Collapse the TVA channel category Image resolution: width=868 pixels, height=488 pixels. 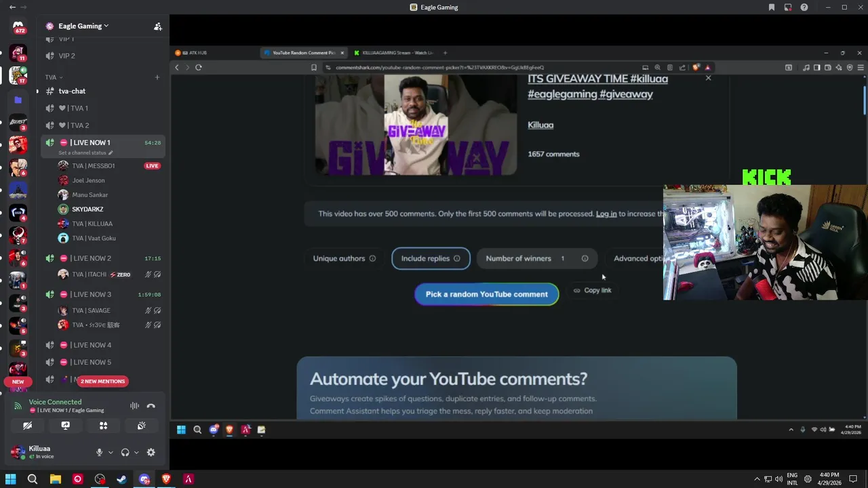(54, 77)
